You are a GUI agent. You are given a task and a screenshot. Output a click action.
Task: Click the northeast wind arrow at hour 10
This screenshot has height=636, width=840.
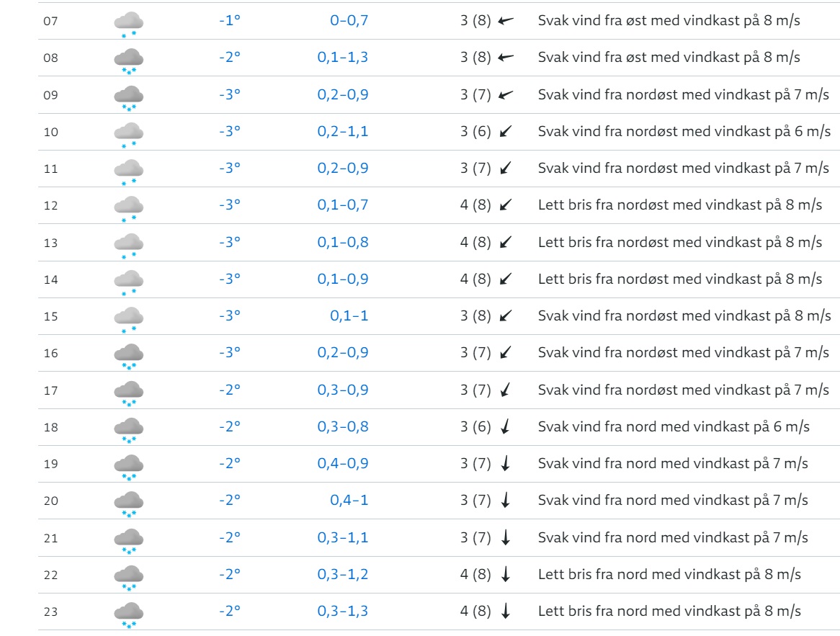[506, 131]
